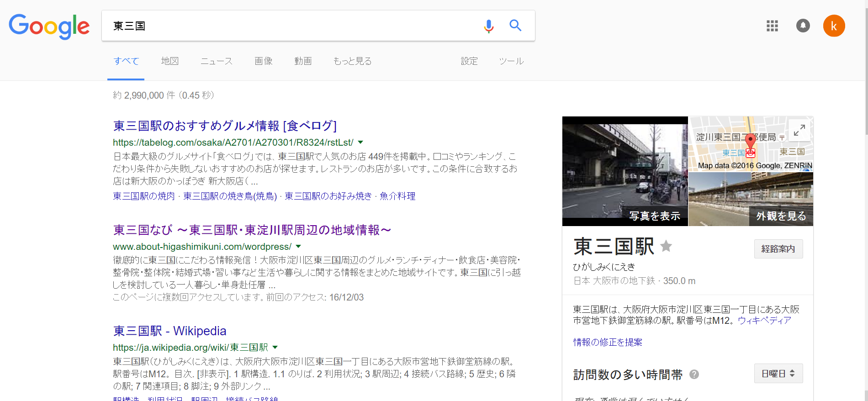
Task: Click the 約 2,990,000 件 result count
Action: 164,95
